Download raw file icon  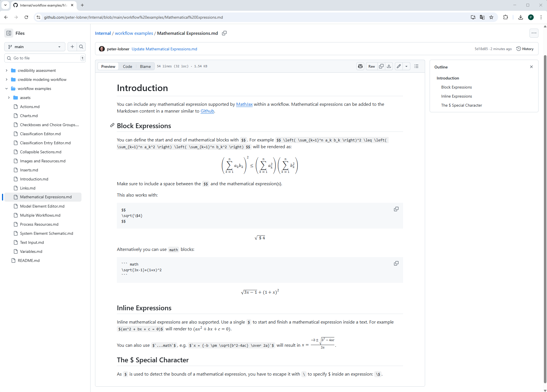[389, 66]
